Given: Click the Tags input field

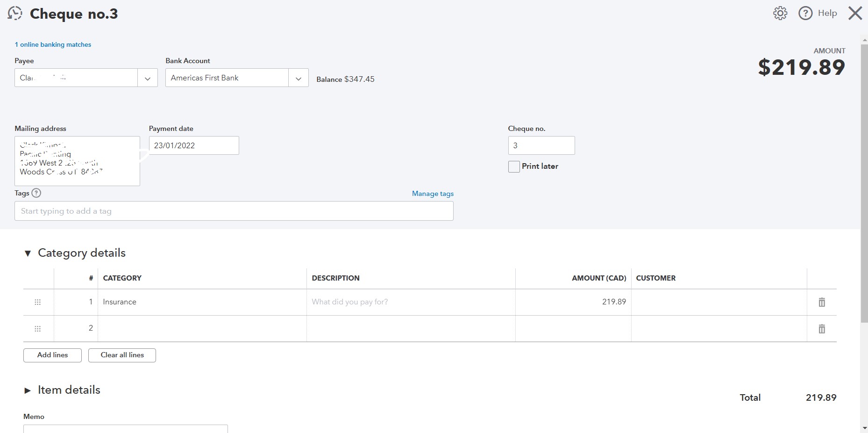Looking at the screenshot, I should [234, 211].
